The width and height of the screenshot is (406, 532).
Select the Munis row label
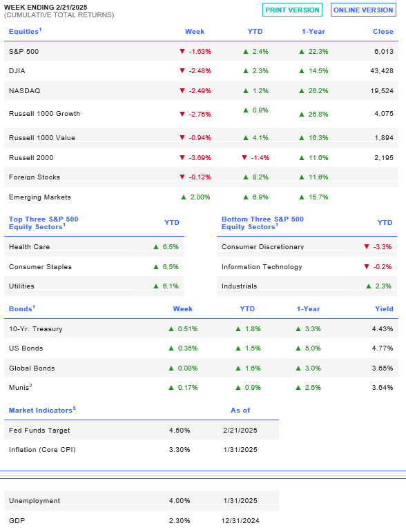[20, 387]
